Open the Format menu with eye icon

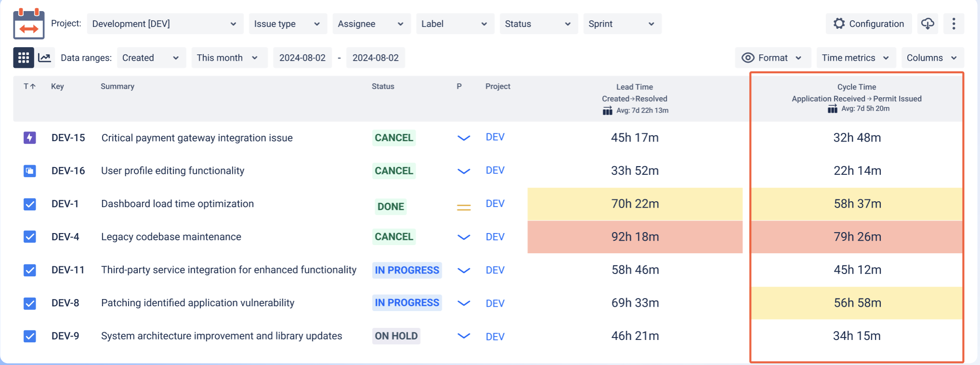(x=773, y=58)
